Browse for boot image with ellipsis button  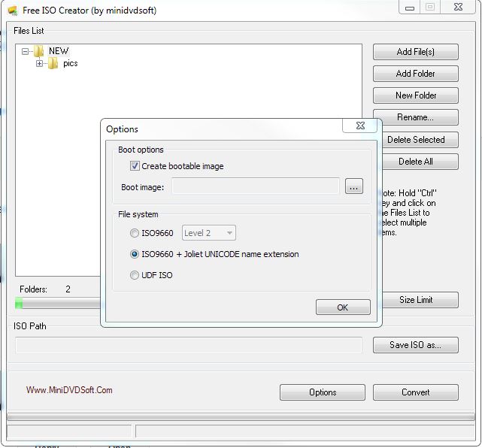click(354, 186)
